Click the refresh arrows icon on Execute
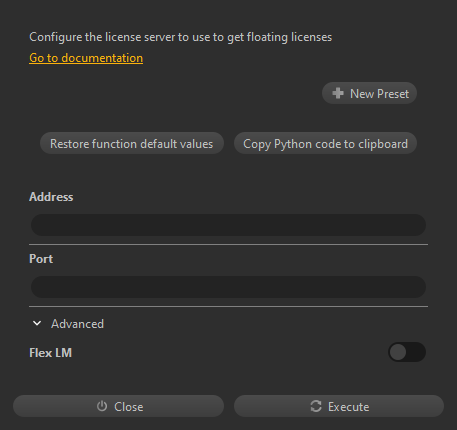457x430 pixels. click(316, 406)
